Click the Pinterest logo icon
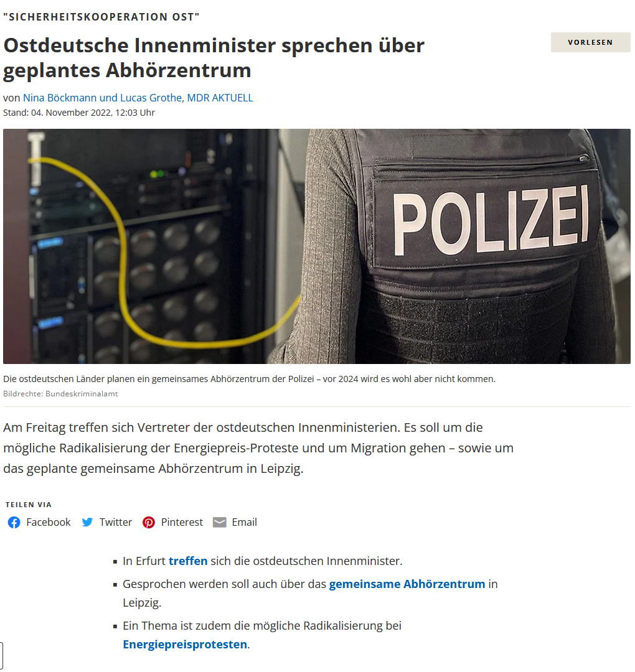Viewport: 635px width, 672px height. coord(149,523)
